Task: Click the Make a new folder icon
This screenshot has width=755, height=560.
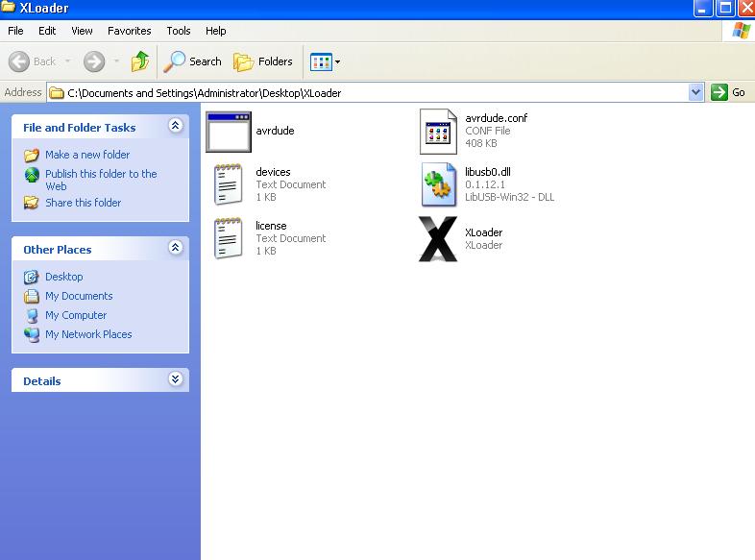Action: 32,155
